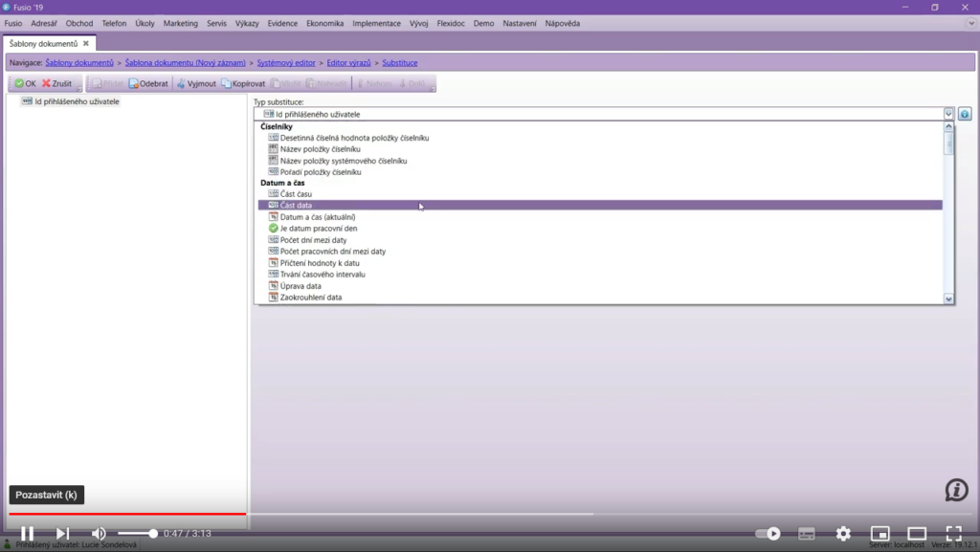Toggle video subtitles
The height and width of the screenshot is (552, 980).
[x=807, y=533]
